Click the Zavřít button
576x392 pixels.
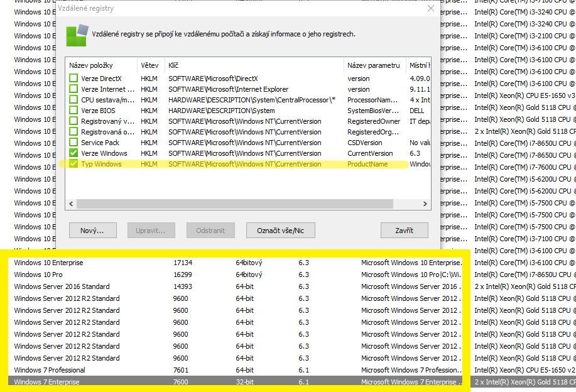click(x=404, y=231)
